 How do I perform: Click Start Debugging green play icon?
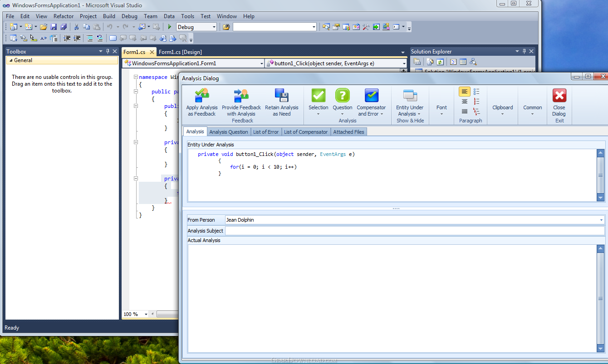tap(170, 27)
